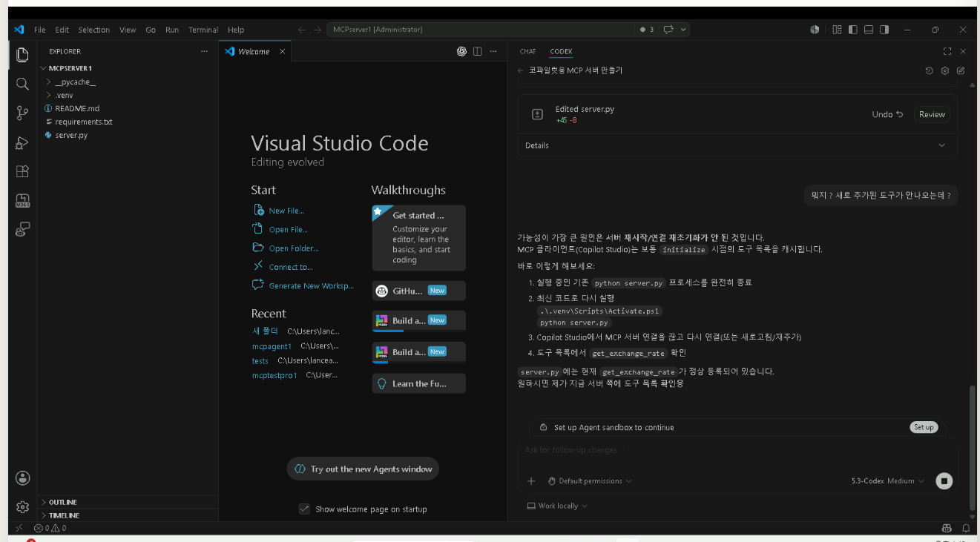Switch to the CODEX tab
The width and height of the screenshot is (980, 542).
coord(561,51)
